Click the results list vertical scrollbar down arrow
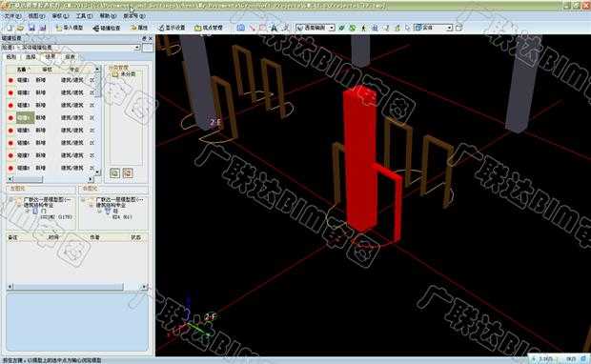 tap(98, 172)
